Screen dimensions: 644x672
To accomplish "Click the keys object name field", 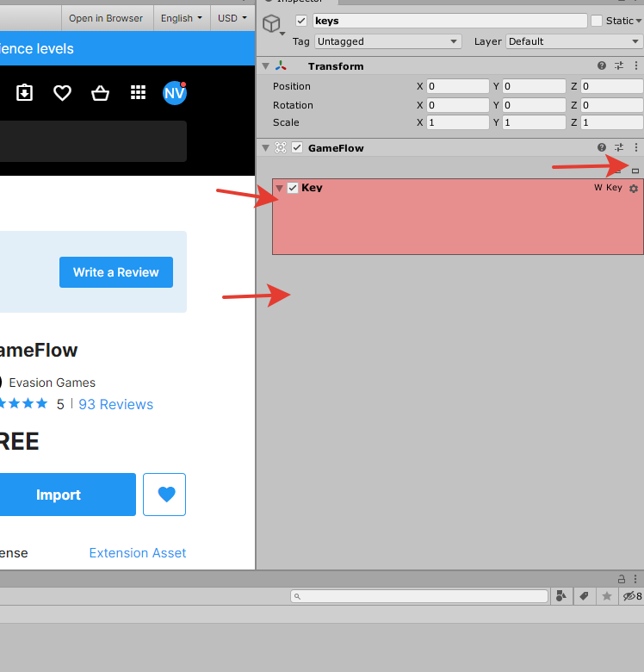I will point(450,21).
